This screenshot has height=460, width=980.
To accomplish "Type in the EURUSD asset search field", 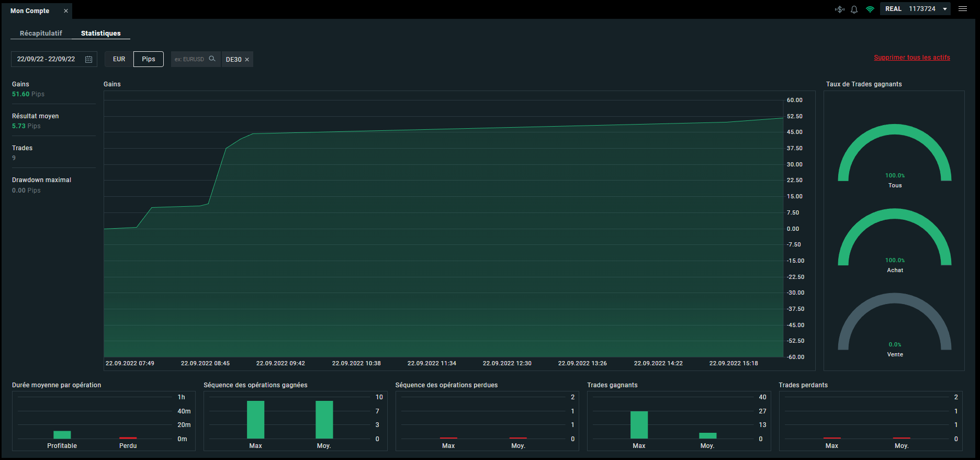I will 190,59.
